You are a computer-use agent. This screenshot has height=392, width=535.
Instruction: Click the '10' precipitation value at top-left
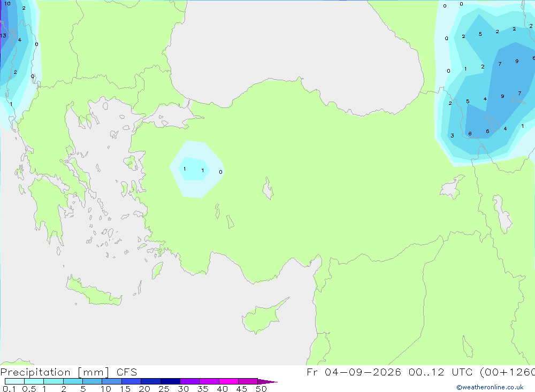pyautogui.click(x=7, y=3)
